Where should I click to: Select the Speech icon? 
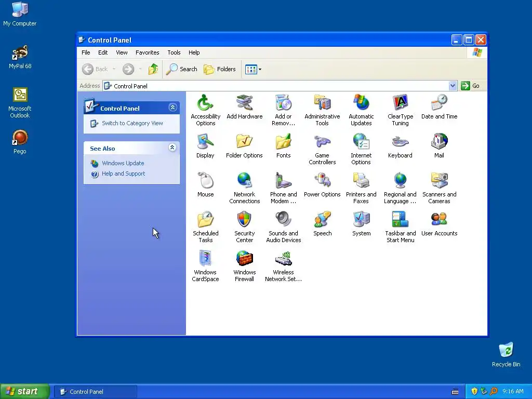point(322,220)
